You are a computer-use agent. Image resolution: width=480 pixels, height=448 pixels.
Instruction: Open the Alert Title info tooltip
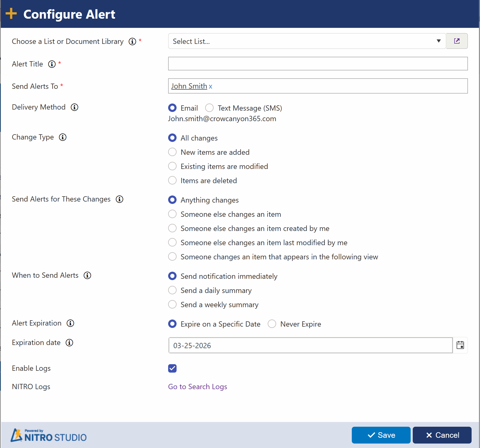[52, 64]
